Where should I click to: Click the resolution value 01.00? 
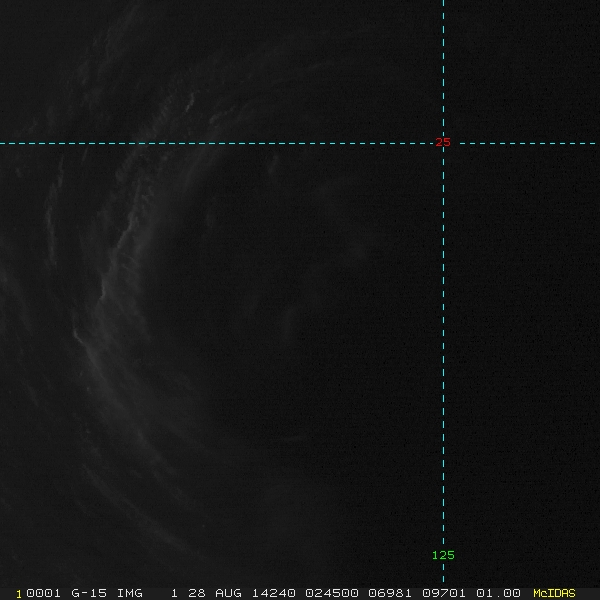pos(498,593)
